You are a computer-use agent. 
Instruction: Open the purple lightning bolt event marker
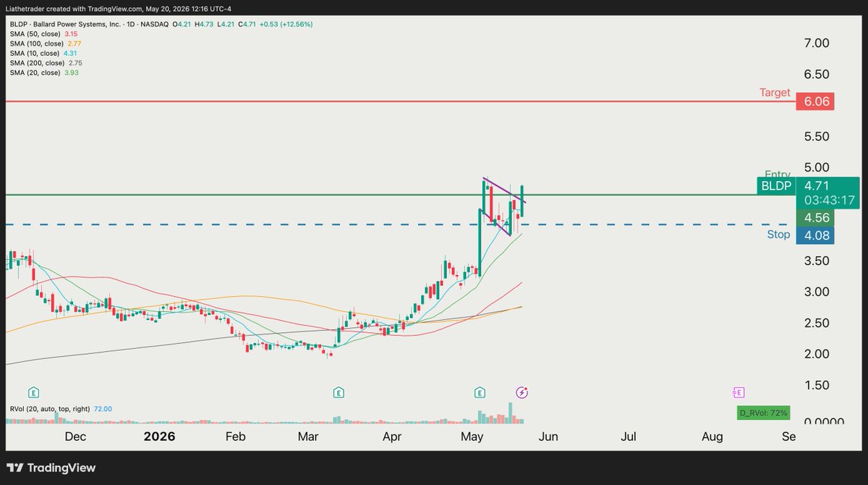(x=522, y=392)
